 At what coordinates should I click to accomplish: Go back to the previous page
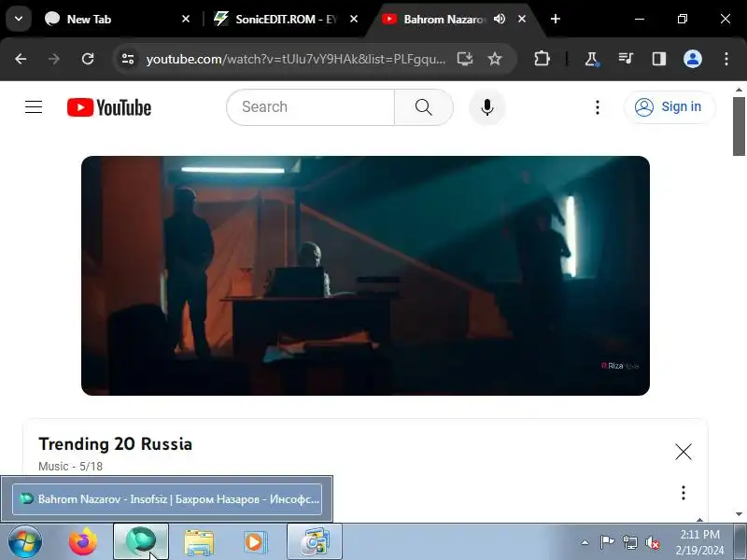pyautogui.click(x=21, y=59)
